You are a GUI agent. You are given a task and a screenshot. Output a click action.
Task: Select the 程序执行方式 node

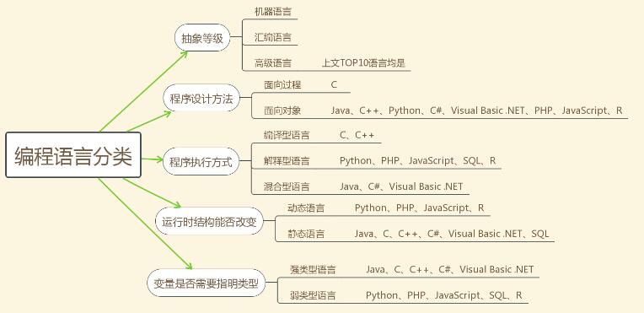tap(201, 161)
